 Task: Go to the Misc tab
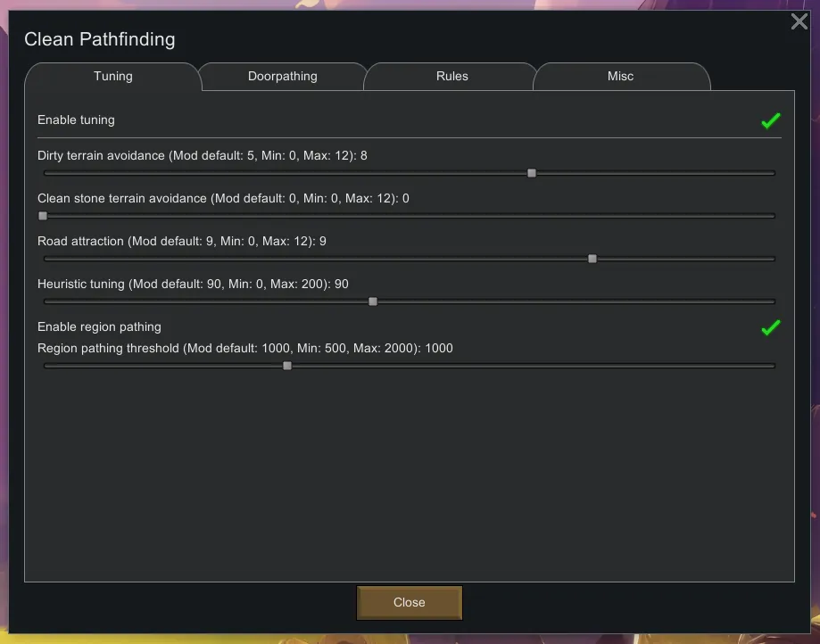click(620, 77)
